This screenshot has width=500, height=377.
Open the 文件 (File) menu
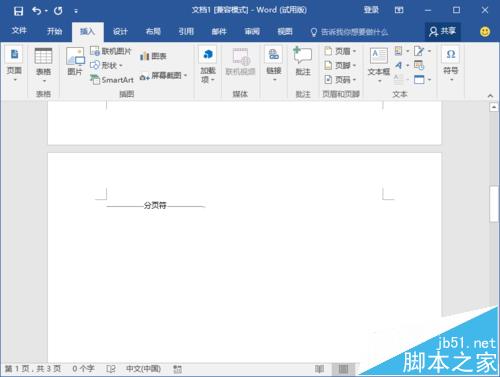pos(19,31)
